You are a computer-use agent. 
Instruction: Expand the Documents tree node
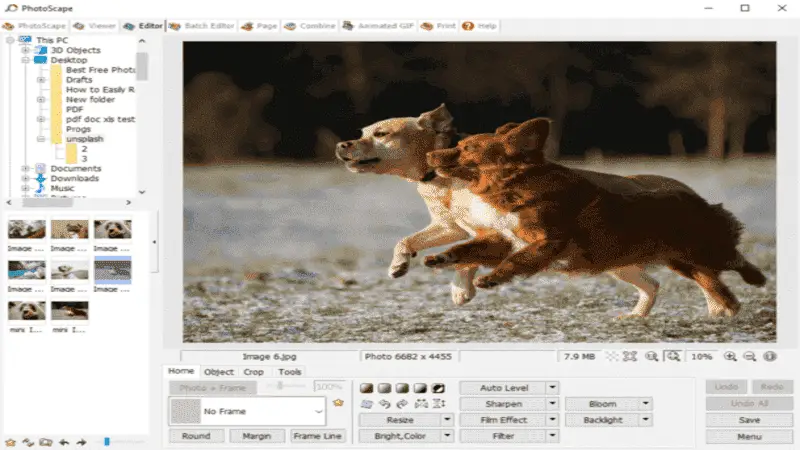point(26,168)
